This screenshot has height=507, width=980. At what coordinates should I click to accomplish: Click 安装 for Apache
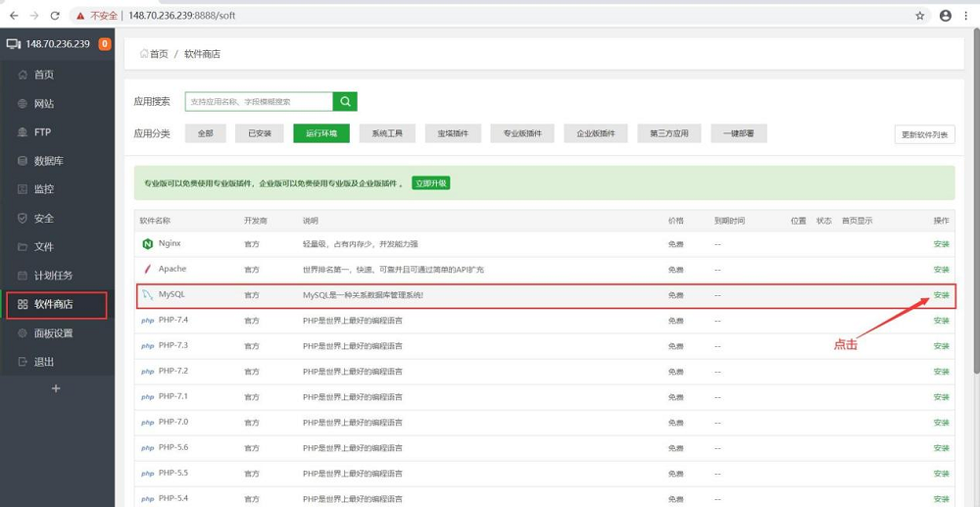941,270
